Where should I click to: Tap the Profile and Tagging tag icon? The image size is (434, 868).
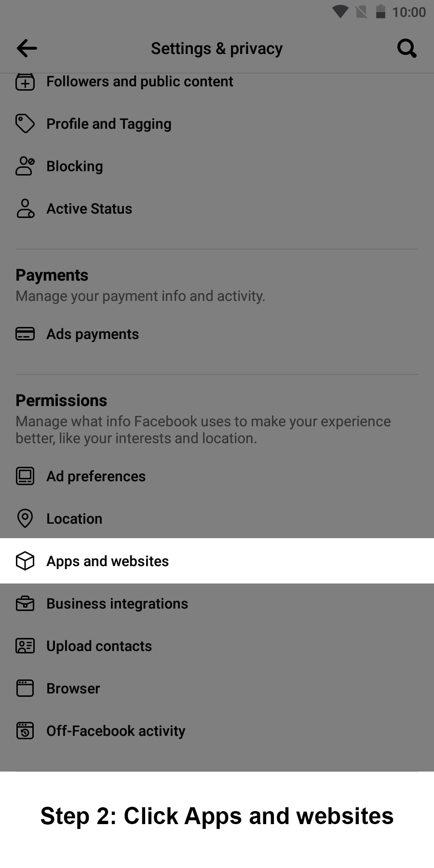tap(25, 124)
